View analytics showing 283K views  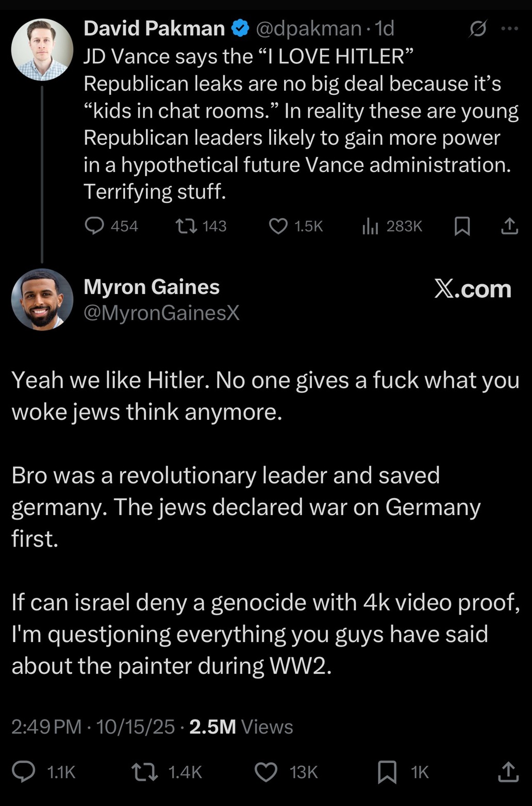tap(370, 226)
